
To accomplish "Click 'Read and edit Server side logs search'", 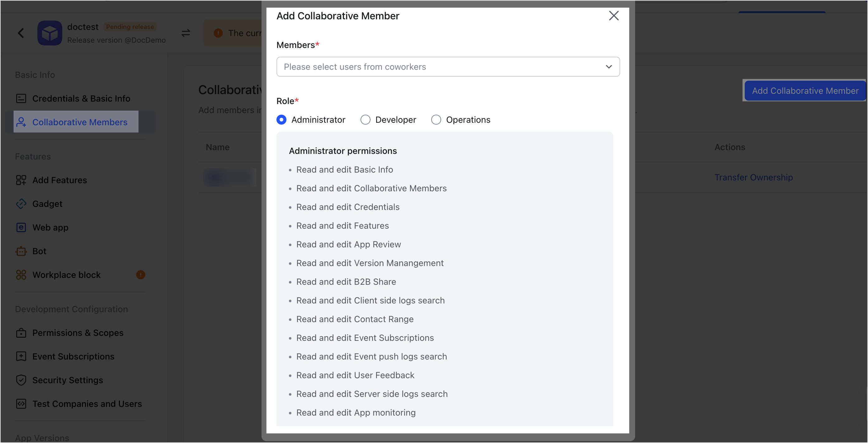I will click(x=372, y=394).
